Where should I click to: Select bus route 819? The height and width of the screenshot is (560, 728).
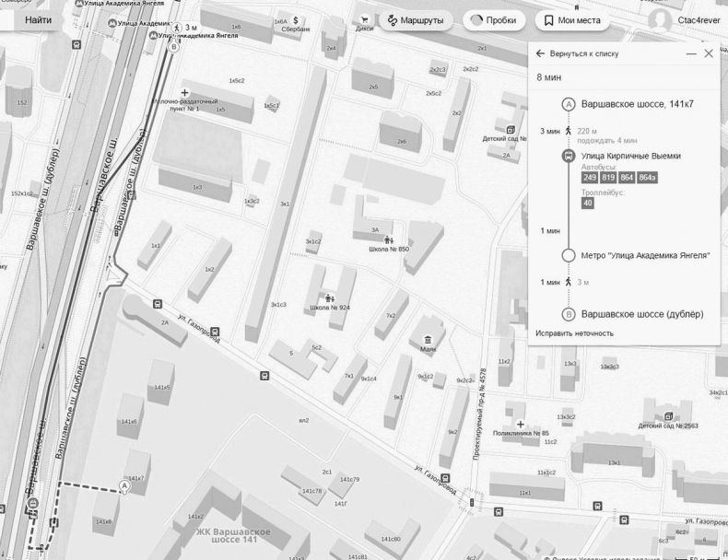608,177
